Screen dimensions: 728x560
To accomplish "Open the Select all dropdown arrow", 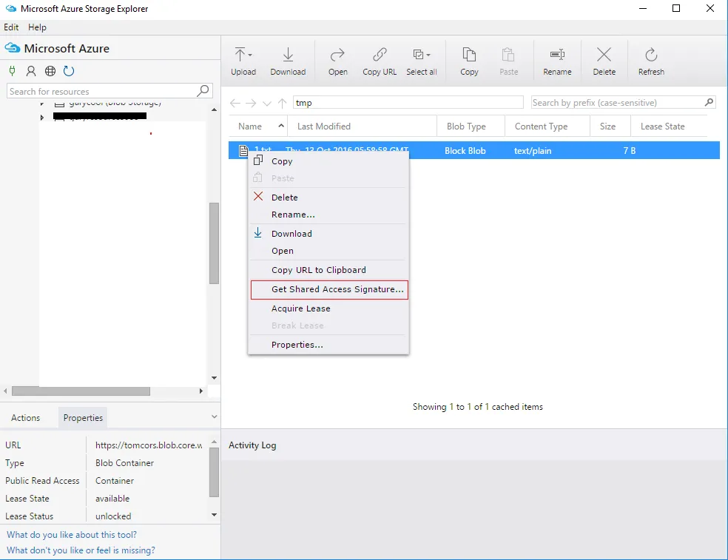I will pos(428,55).
